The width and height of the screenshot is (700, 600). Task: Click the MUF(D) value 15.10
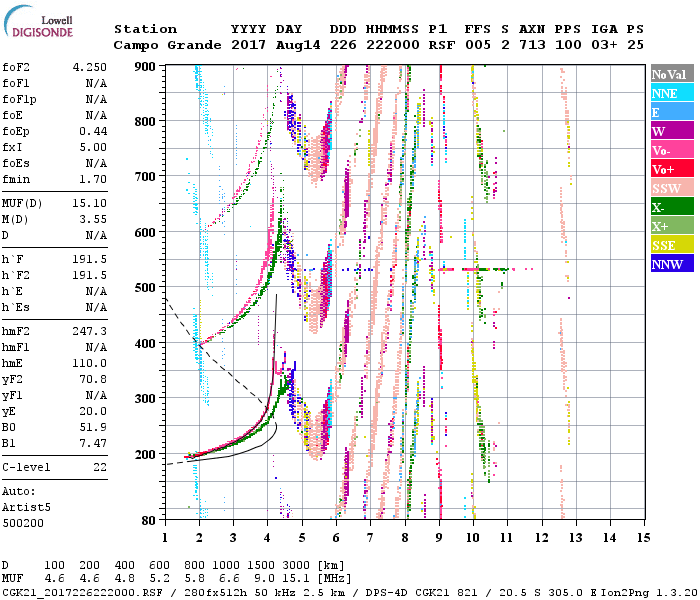pyautogui.click(x=90, y=204)
